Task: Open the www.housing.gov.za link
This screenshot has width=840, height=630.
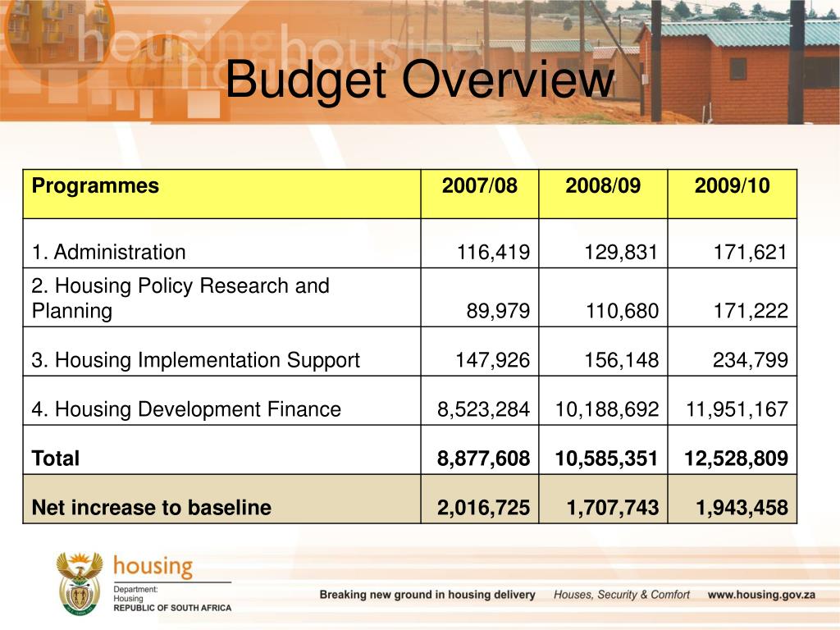Action: [x=761, y=596]
